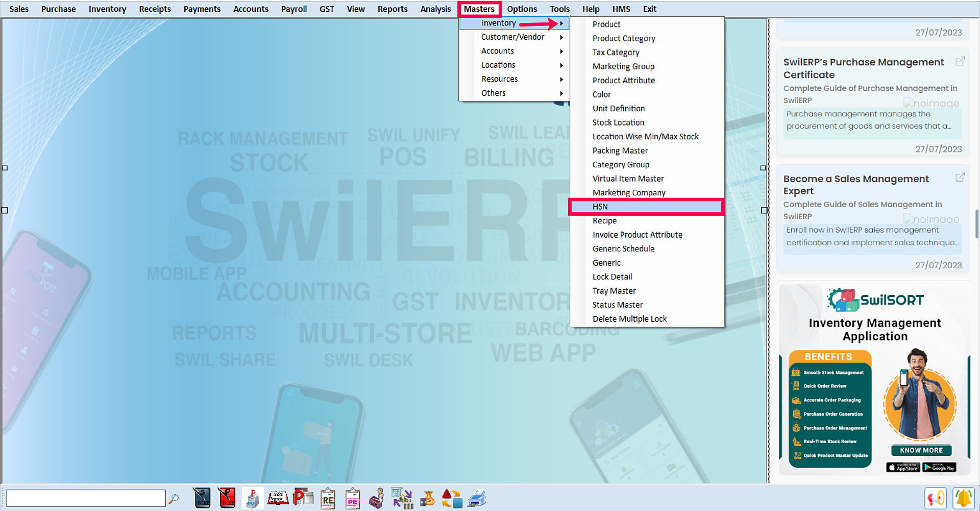Click the money bag calculator icon
The image size is (980, 511).
click(x=427, y=498)
